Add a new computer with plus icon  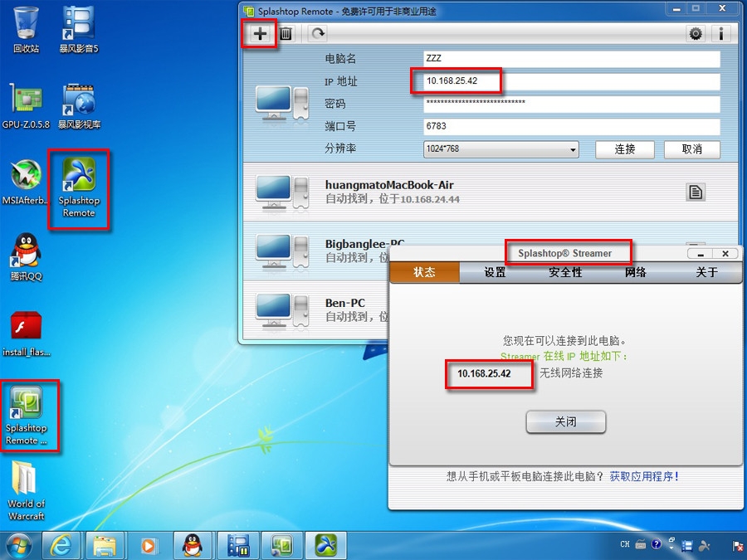pyautogui.click(x=260, y=33)
